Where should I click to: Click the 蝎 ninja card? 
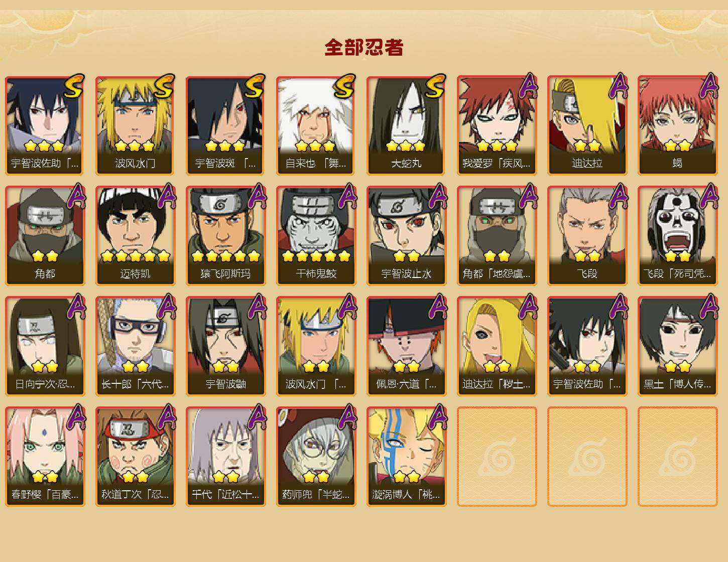pos(677,125)
